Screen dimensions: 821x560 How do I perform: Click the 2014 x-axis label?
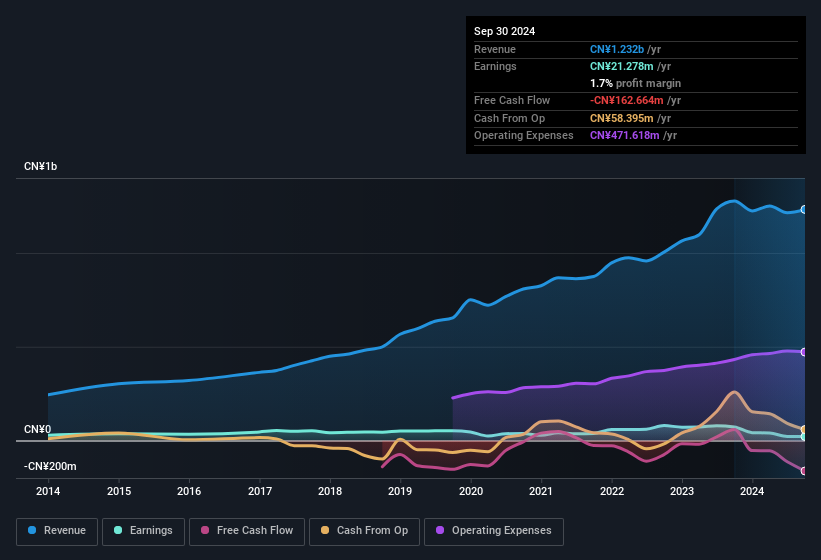(x=48, y=491)
